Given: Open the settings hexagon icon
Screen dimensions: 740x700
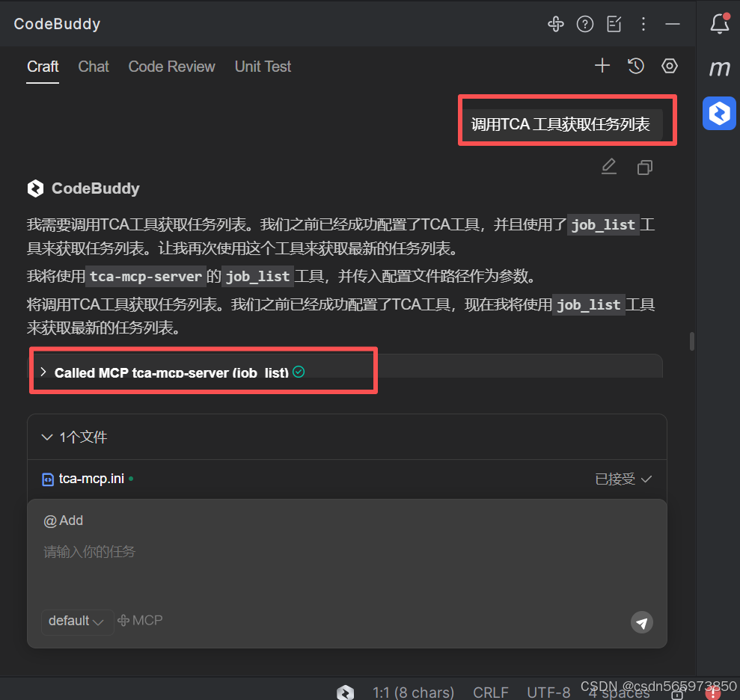Looking at the screenshot, I should [669, 66].
